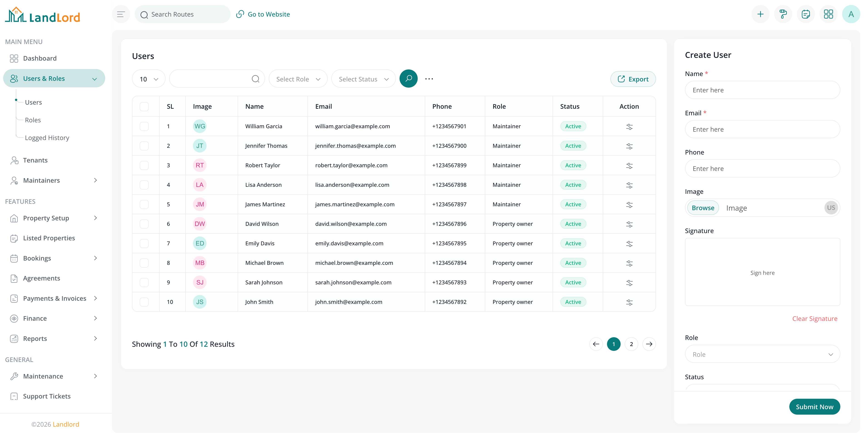
Task: Open the profile avatar at top right
Action: (851, 14)
